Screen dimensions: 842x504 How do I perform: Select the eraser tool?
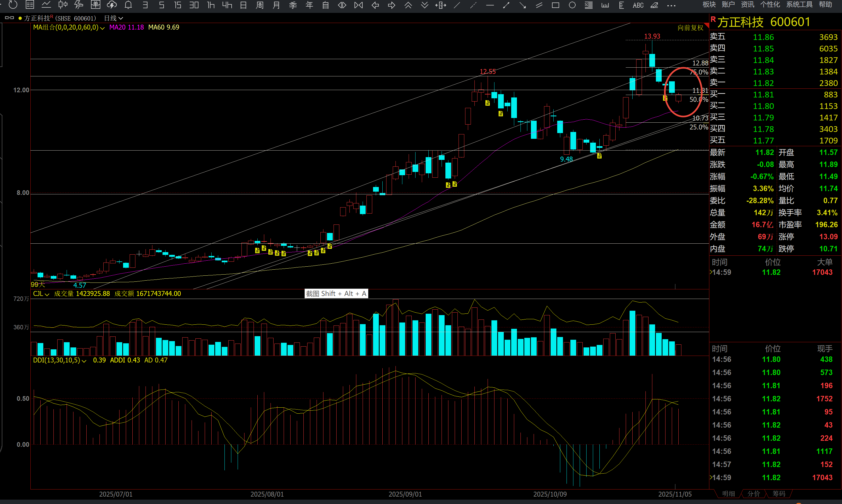click(654, 5)
